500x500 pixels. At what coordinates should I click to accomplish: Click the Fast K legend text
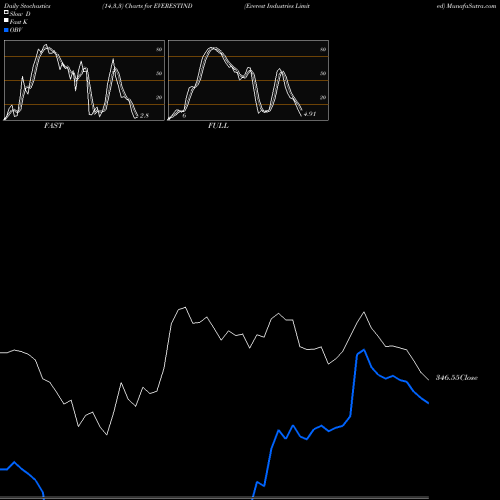pos(19,22)
